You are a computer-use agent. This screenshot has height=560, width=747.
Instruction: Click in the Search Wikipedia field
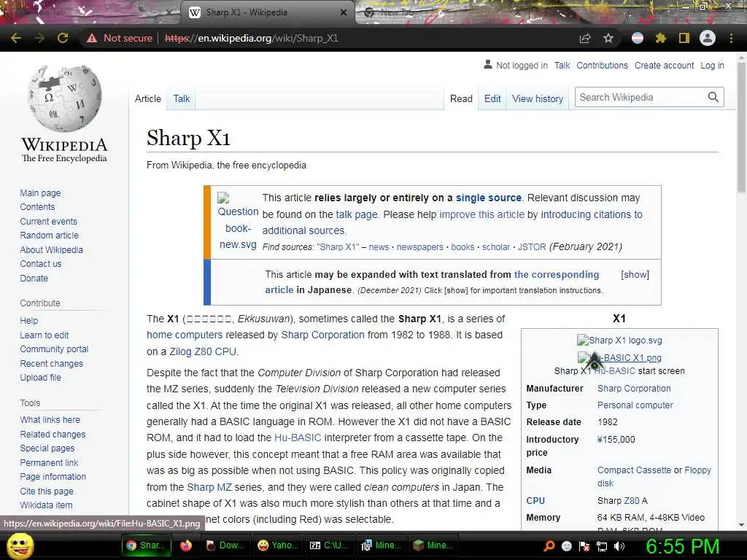pyautogui.click(x=640, y=97)
